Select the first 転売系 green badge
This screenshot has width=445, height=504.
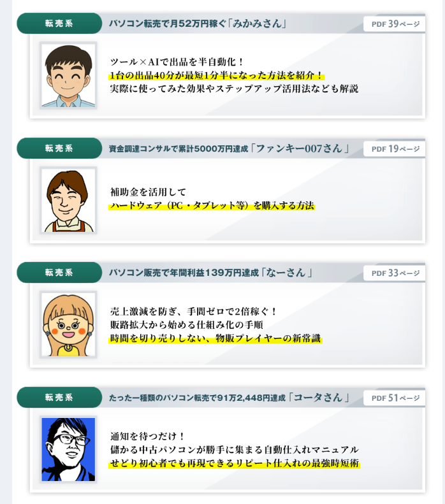coord(59,24)
